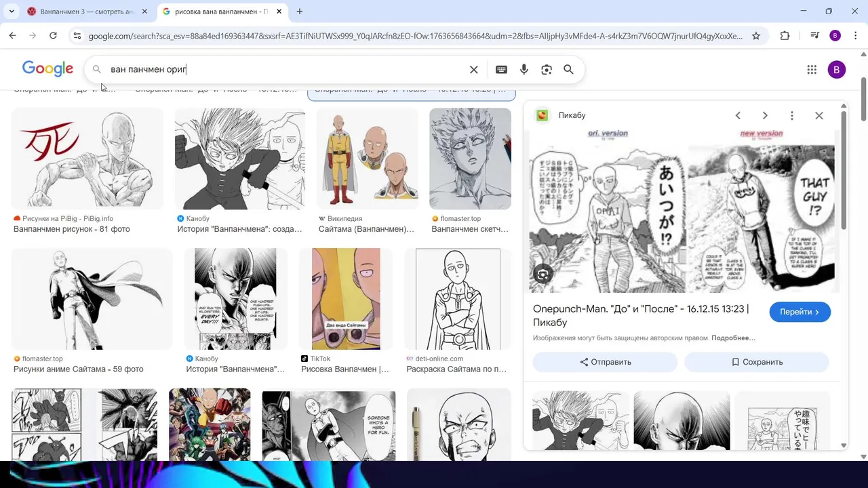Click the Сохранить button
868x488 pixels.
757,362
